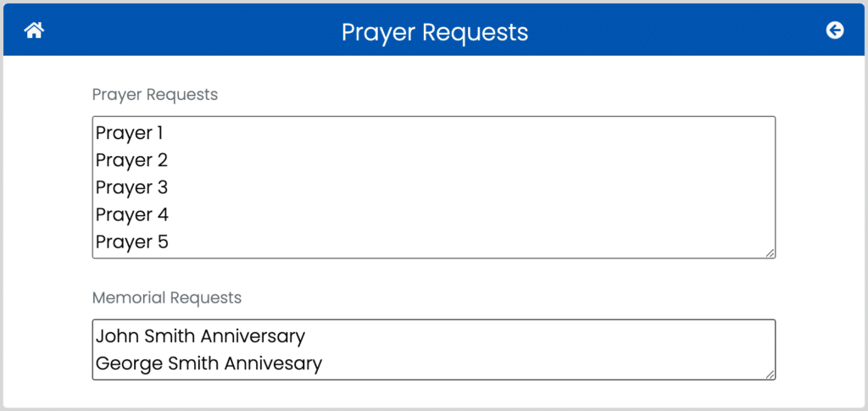Screen dimensions: 868x411
Task: Click inside the Memorial Requests text area
Action: (x=433, y=350)
